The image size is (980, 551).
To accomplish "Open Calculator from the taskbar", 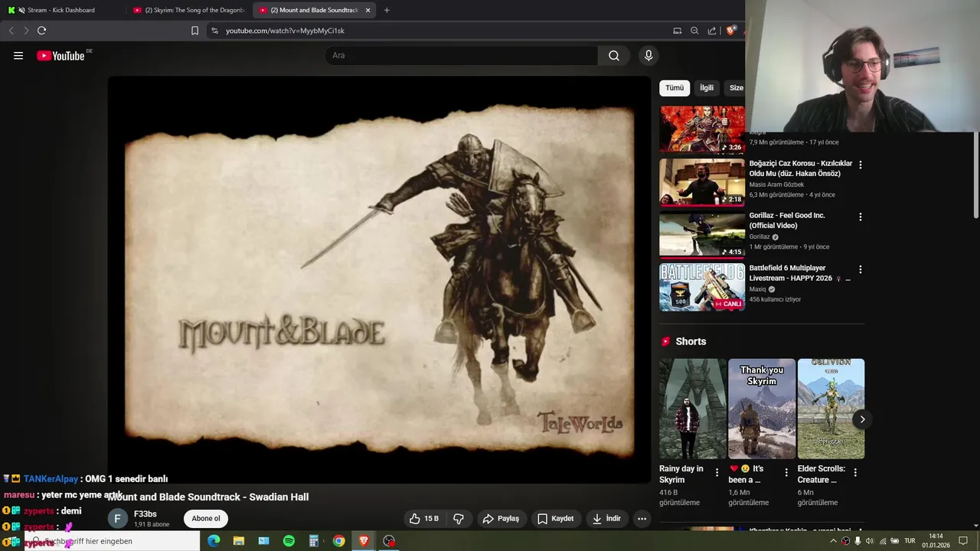I will tap(314, 541).
